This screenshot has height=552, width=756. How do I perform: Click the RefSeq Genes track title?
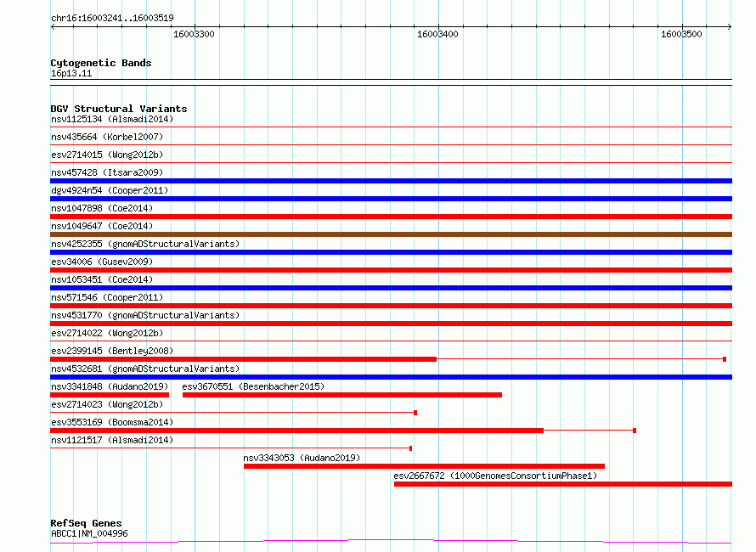point(86,523)
